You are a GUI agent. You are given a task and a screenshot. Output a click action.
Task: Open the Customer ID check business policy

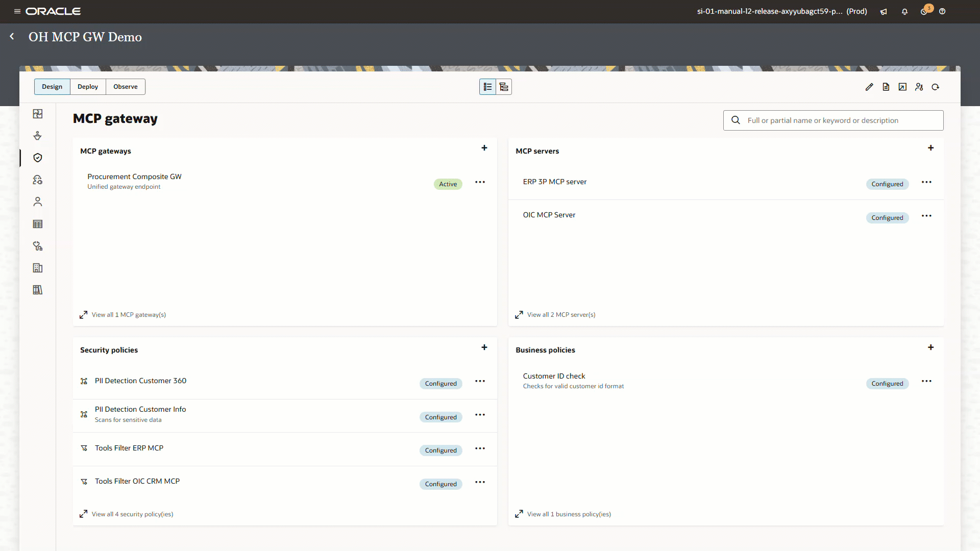[x=554, y=376]
